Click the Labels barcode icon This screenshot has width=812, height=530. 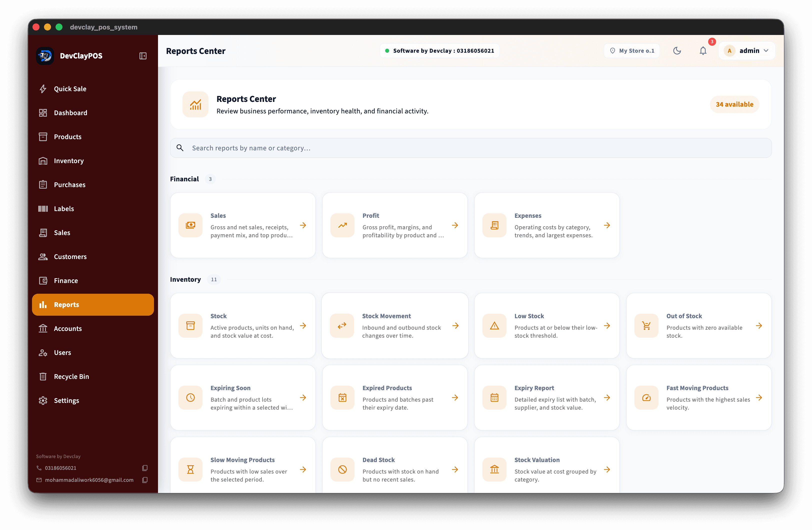tap(43, 209)
